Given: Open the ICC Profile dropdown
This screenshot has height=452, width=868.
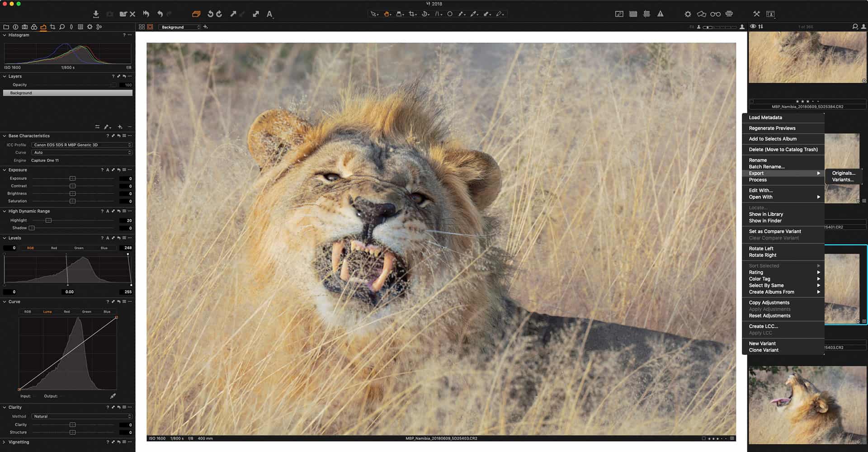Looking at the screenshot, I should (81, 145).
